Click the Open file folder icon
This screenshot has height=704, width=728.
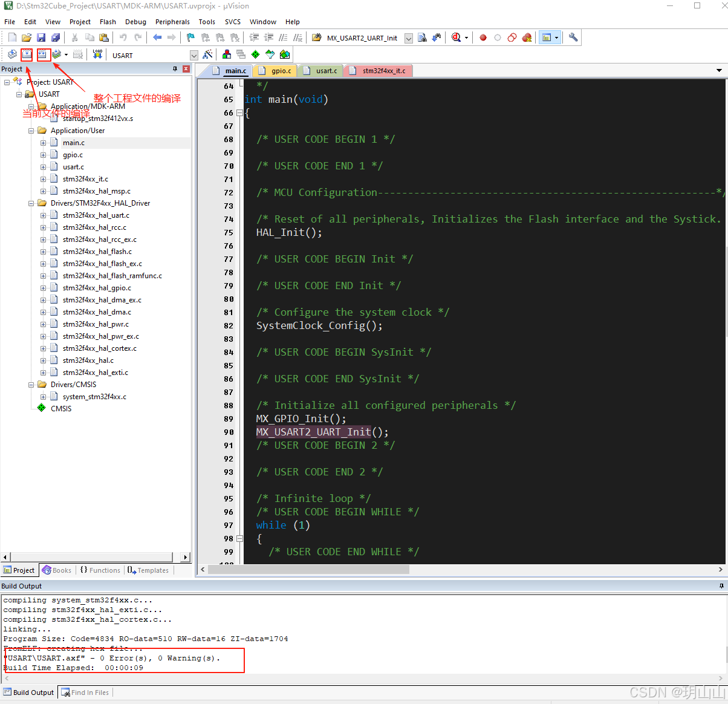point(27,37)
